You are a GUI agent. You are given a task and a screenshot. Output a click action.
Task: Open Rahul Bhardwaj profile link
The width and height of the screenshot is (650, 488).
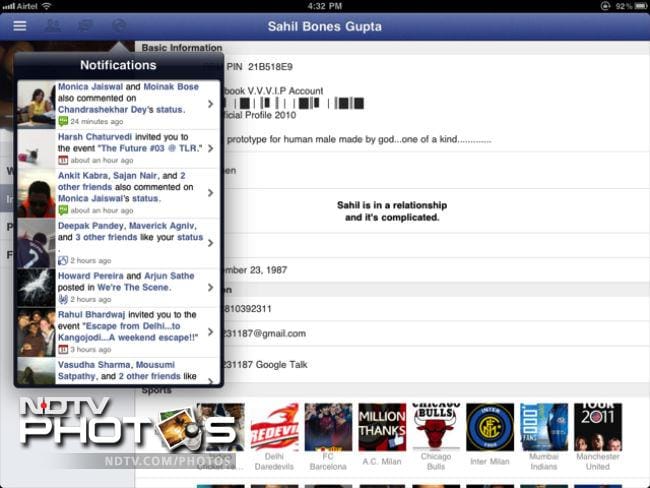click(91, 315)
